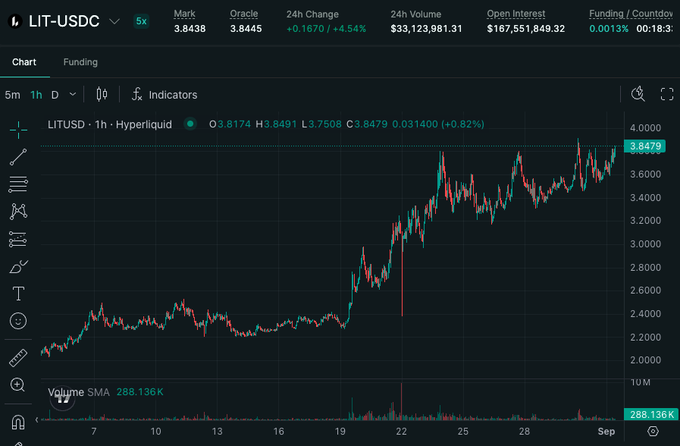680x446 pixels.
Task: Click the 3.8479 current price tag
Action: click(x=645, y=146)
